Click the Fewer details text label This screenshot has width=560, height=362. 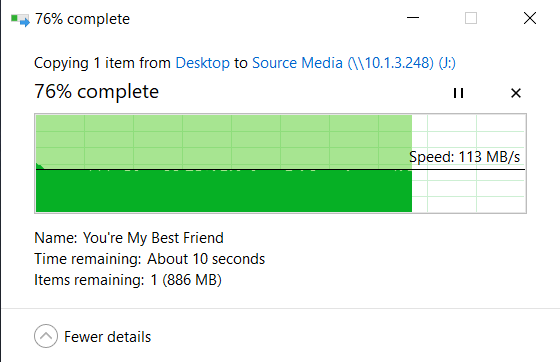108,337
